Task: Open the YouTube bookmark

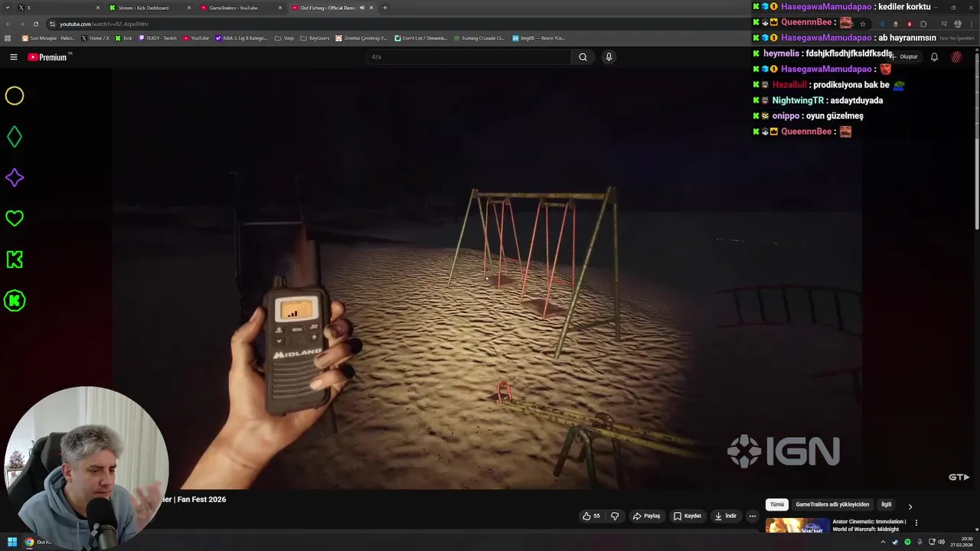Action: pyautogui.click(x=195, y=37)
